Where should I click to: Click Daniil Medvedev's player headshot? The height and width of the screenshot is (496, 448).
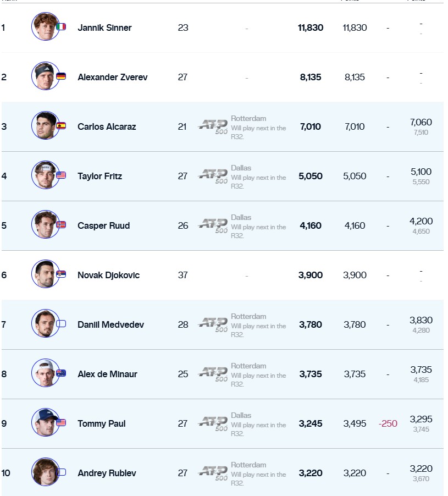point(45,323)
